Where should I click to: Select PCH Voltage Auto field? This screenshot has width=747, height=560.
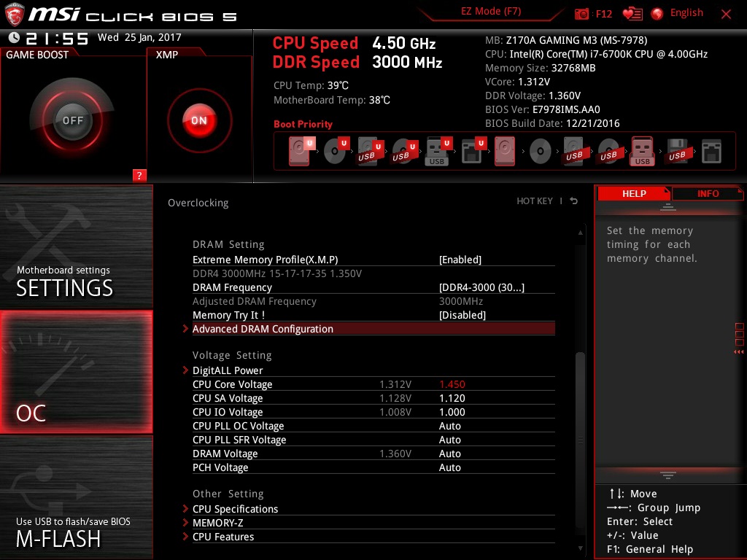pos(449,467)
